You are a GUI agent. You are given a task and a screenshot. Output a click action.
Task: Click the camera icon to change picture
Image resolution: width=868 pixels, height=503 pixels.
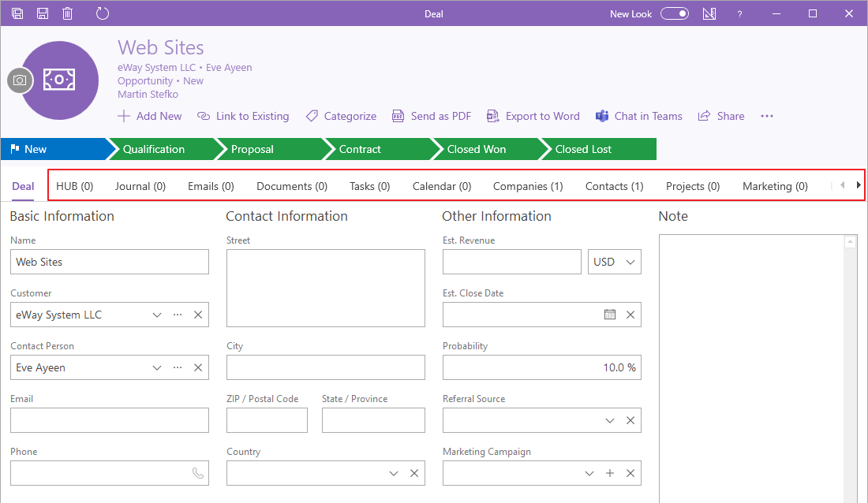click(20, 80)
